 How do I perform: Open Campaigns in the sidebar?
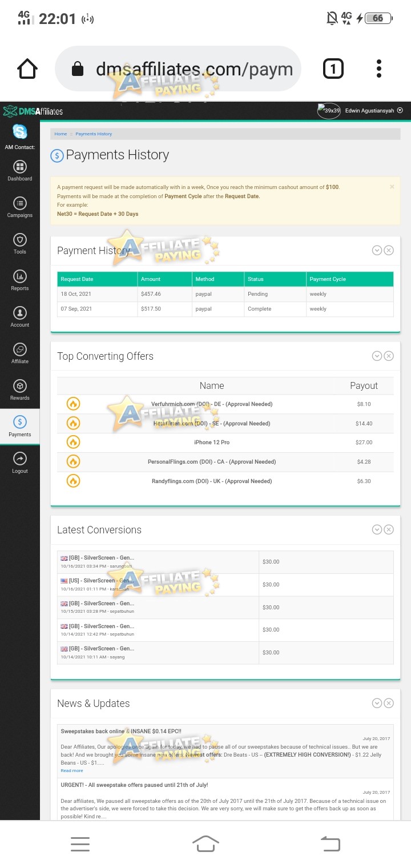pos(20,207)
